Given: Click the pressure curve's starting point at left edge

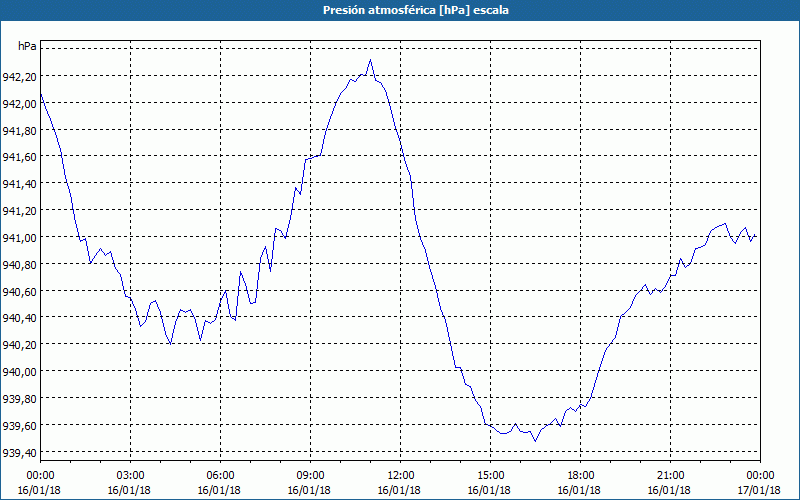Looking at the screenshot, I should (x=41, y=94).
